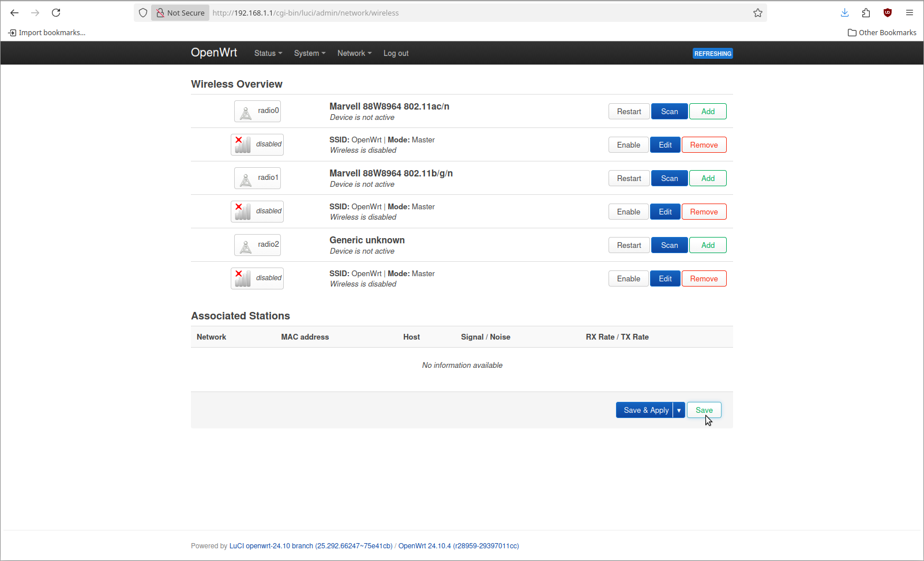Remove the wireless network under radio2
The image size is (924, 561).
click(704, 279)
